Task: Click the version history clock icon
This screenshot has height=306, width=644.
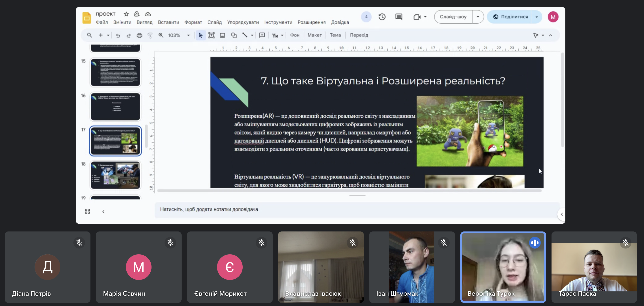Action: [382, 17]
